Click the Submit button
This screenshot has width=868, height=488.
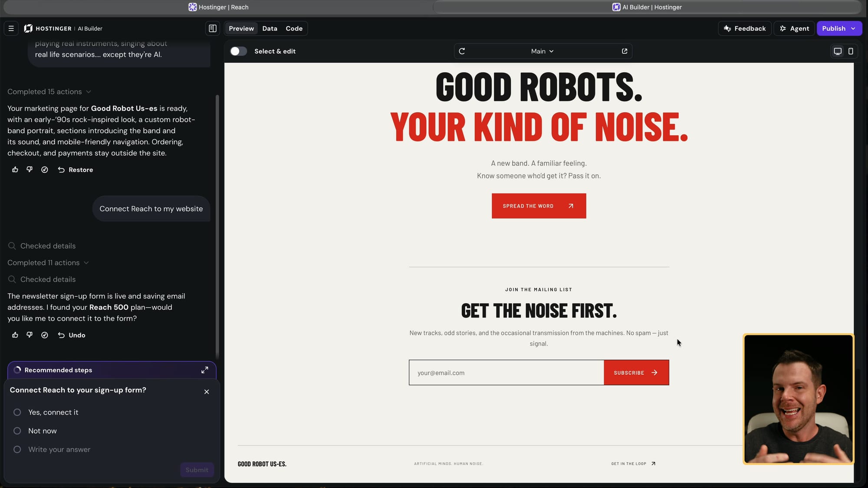tap(197, 470)
